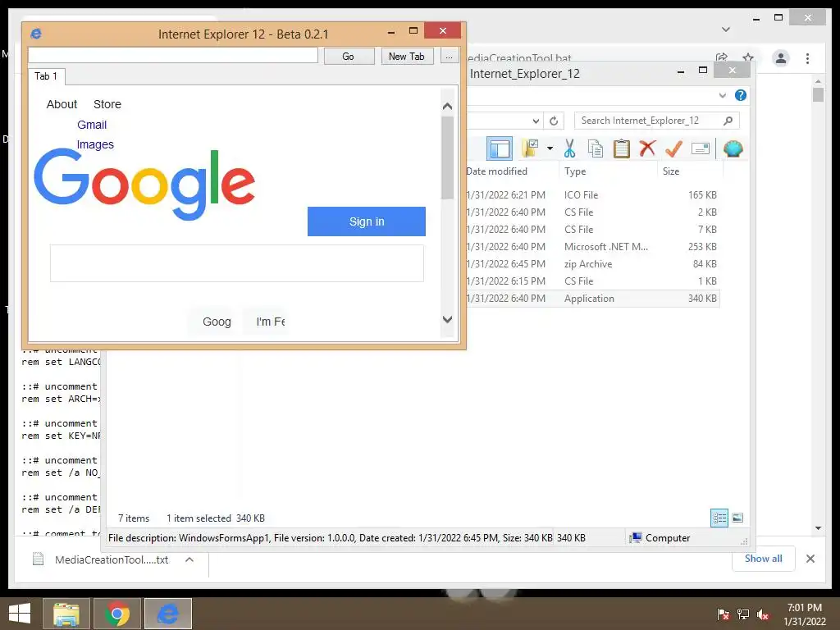
Task: Open the Windows Start button
Action: click(20, 614)
